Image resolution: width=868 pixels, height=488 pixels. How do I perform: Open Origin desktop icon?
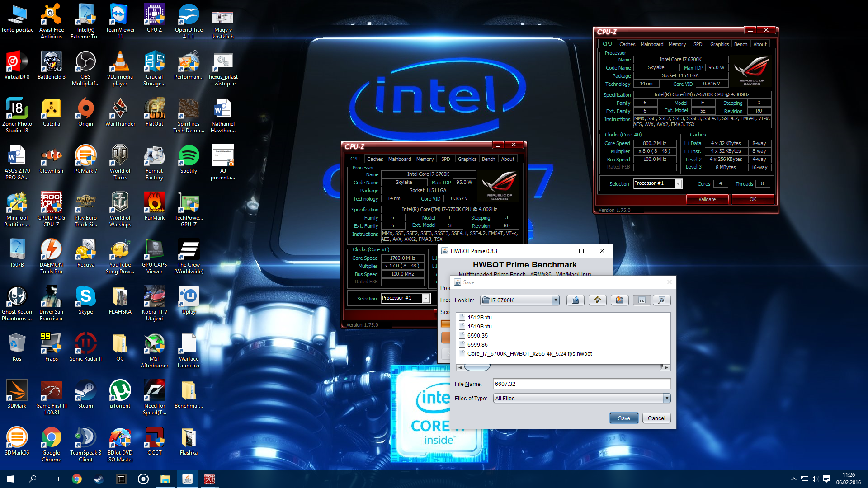tap(86, 112)
